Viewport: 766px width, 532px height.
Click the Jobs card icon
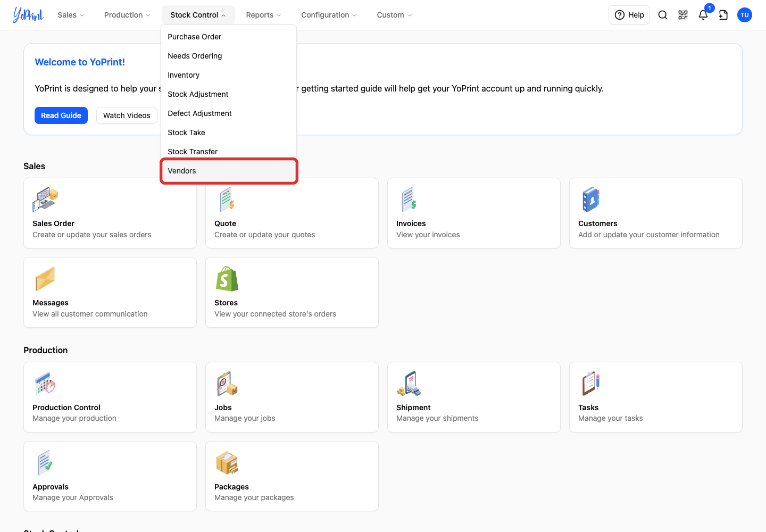(227, 384)
